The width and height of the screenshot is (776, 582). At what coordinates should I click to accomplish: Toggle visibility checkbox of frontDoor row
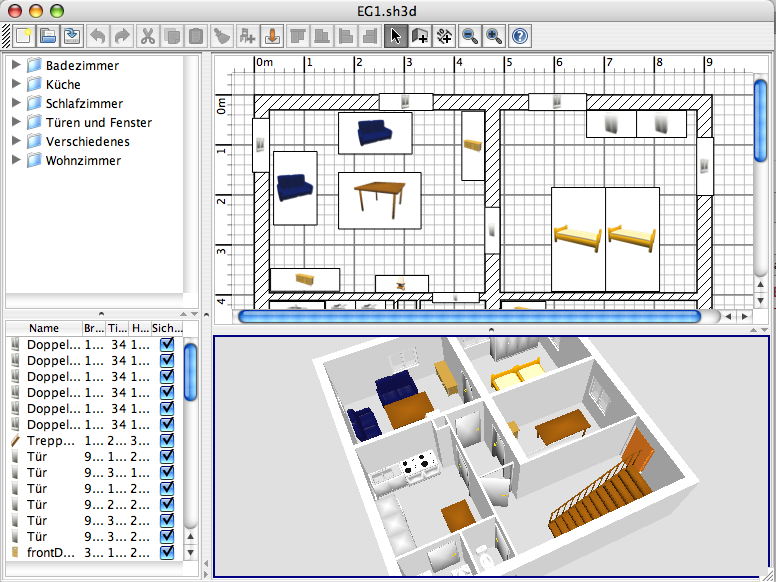click(166, 552)
